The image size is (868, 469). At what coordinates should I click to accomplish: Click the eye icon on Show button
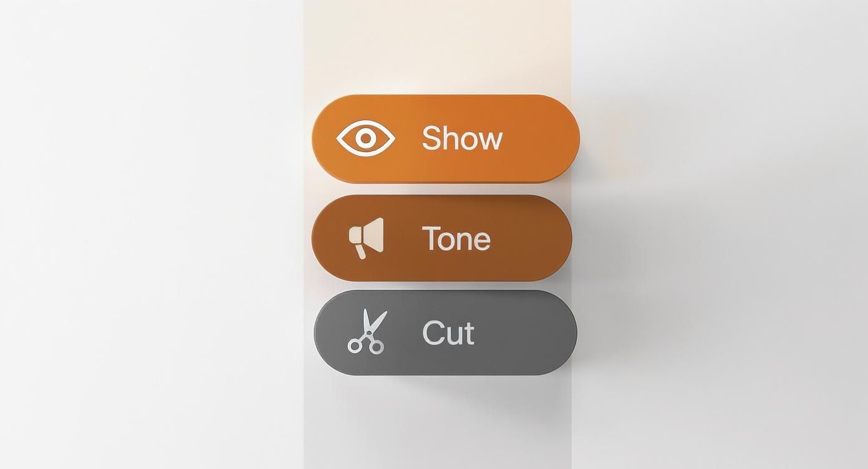click(x=365, y=138)
